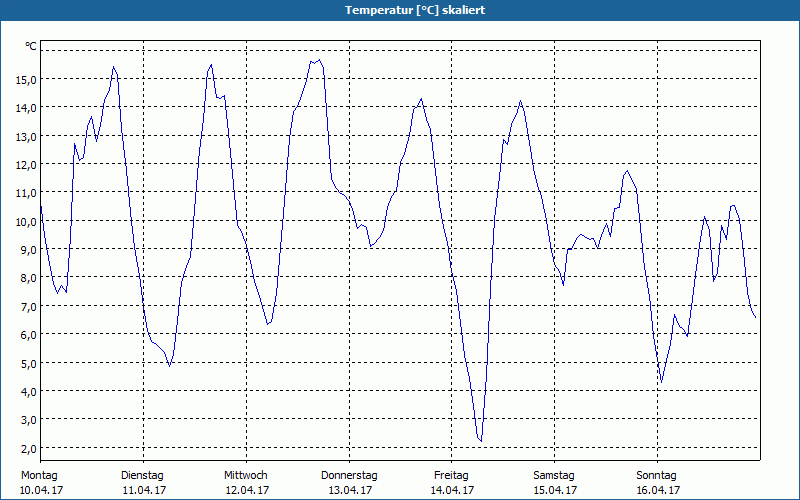Click the 13.04.17 date label
The image size is (800, 500).
[x=350, y=490]
